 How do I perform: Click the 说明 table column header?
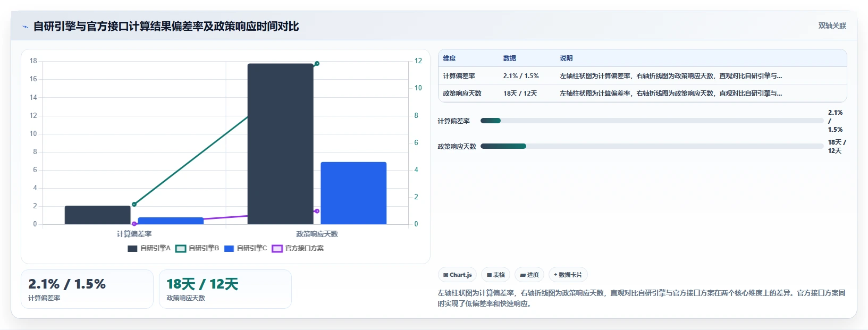click(x=566, y=58)
